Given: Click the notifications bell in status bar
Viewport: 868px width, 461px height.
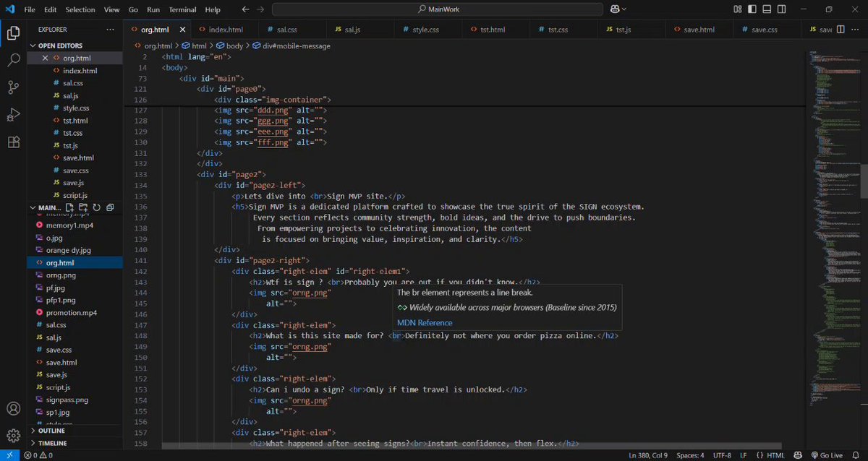Looking at the screenshot, I should (x=857, y=455).
